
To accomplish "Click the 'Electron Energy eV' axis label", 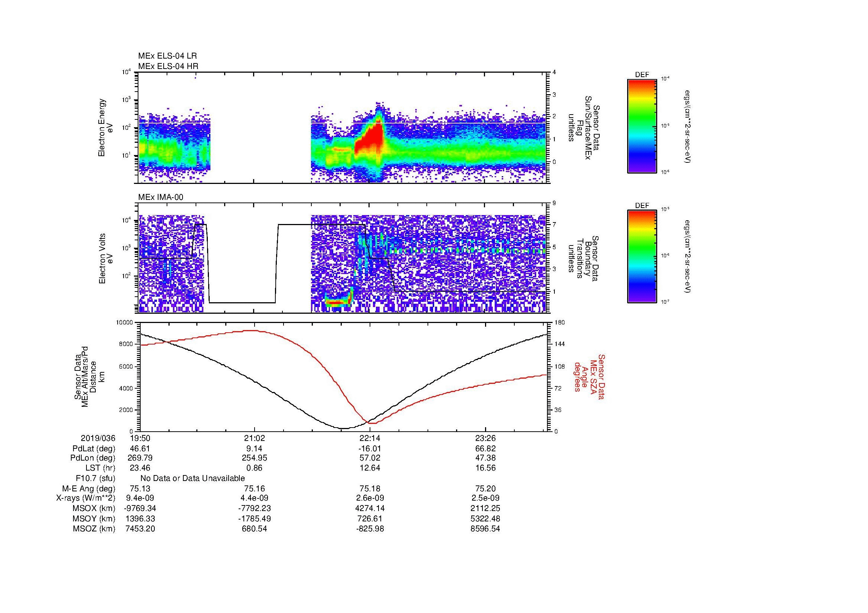I will (x=106, y=127).
